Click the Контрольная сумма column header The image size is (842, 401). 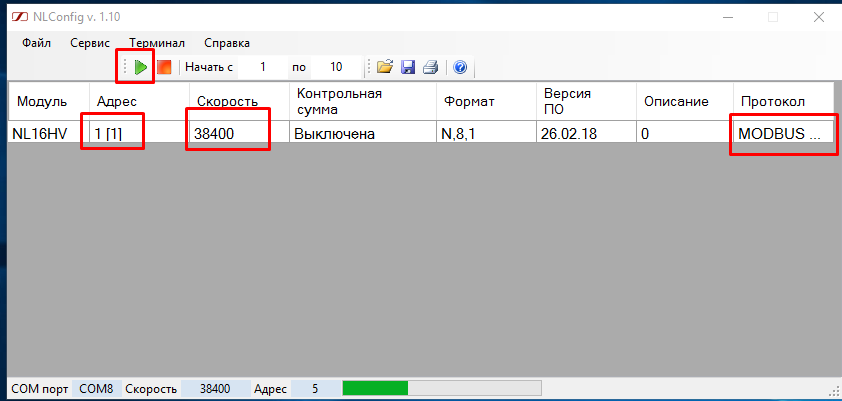(x=363, y=101)
